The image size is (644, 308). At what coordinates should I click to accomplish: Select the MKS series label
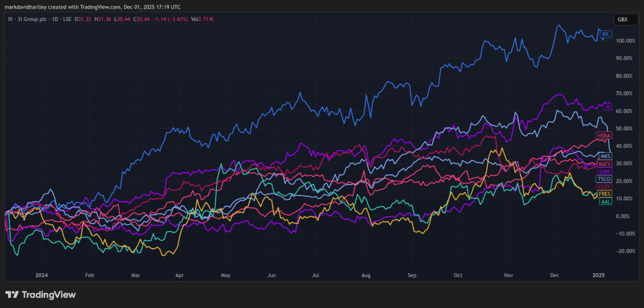click(605, 156)
